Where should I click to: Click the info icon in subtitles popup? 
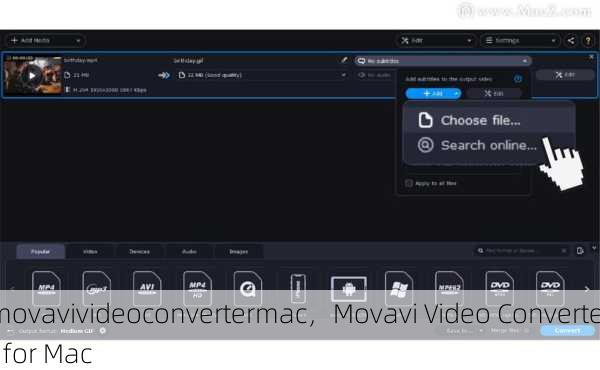pyautogui.click(x=518, y=79)
